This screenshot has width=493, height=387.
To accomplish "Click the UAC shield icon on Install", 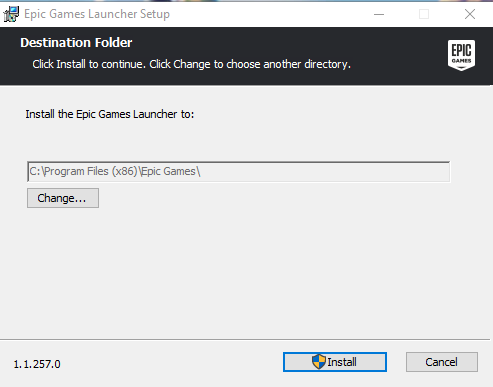I will click(x=319, y=362).
